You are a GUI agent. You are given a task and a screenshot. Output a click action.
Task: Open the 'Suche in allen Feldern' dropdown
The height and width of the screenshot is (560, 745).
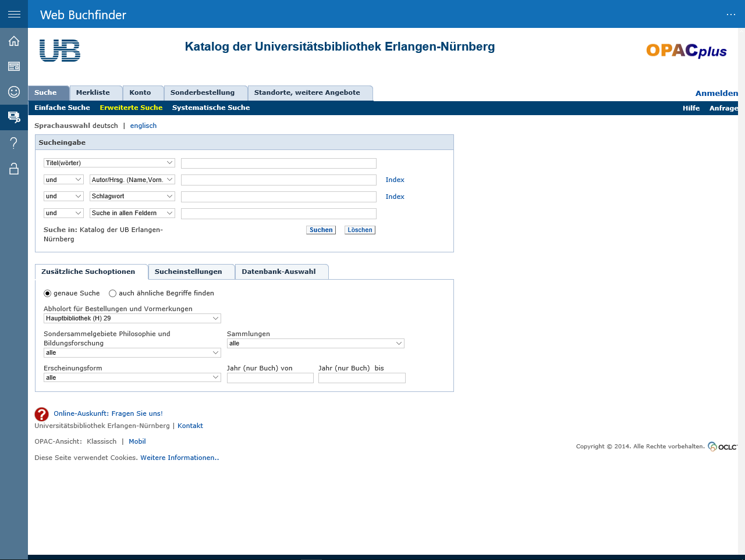pos(132,213)
